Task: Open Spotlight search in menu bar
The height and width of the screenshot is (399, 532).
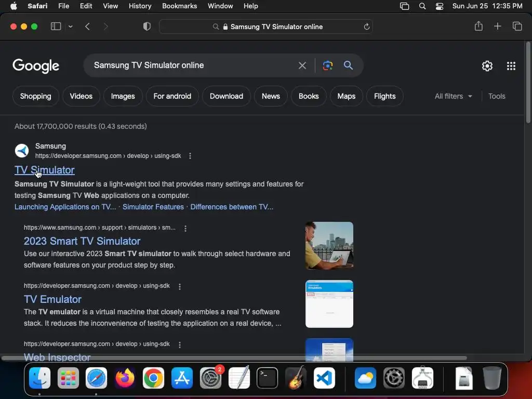Action: 422,6
